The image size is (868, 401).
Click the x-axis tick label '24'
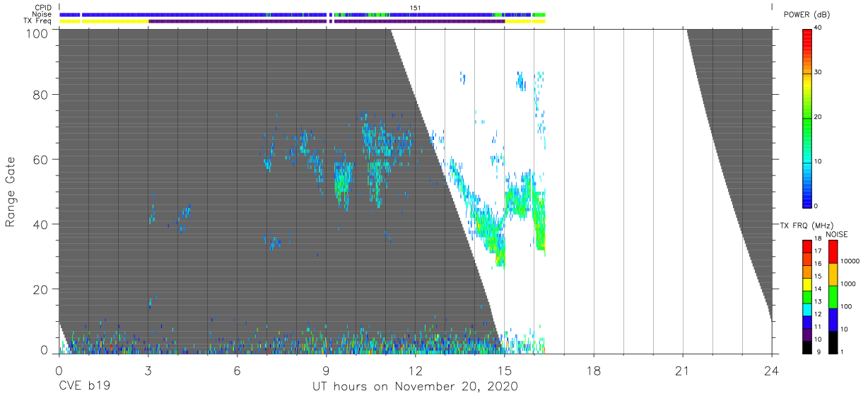point(771,370)
